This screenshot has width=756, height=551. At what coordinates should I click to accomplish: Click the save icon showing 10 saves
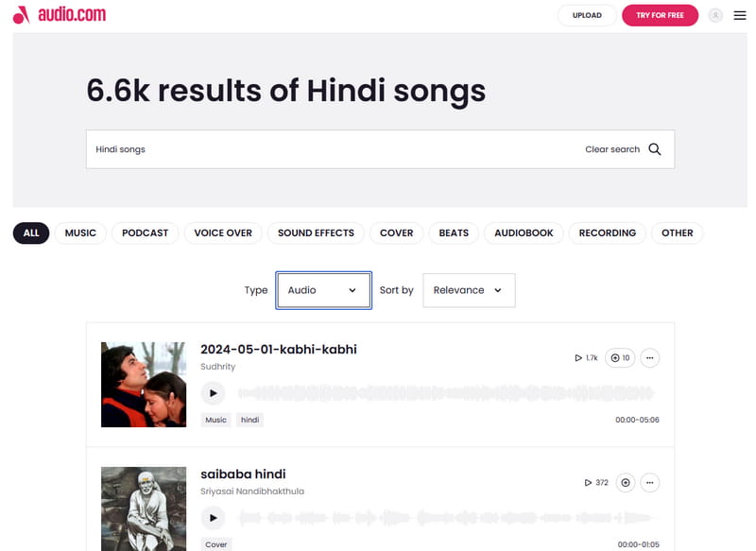619,357
